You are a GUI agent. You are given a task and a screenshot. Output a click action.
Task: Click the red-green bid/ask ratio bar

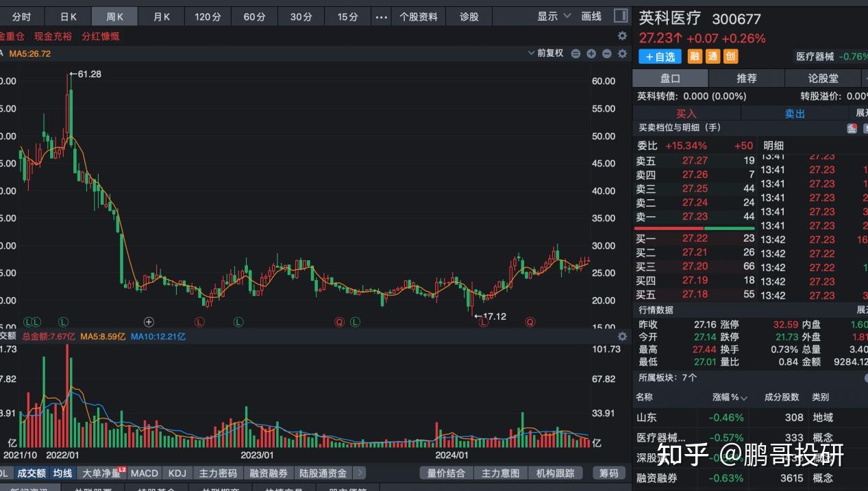point(695,228)
